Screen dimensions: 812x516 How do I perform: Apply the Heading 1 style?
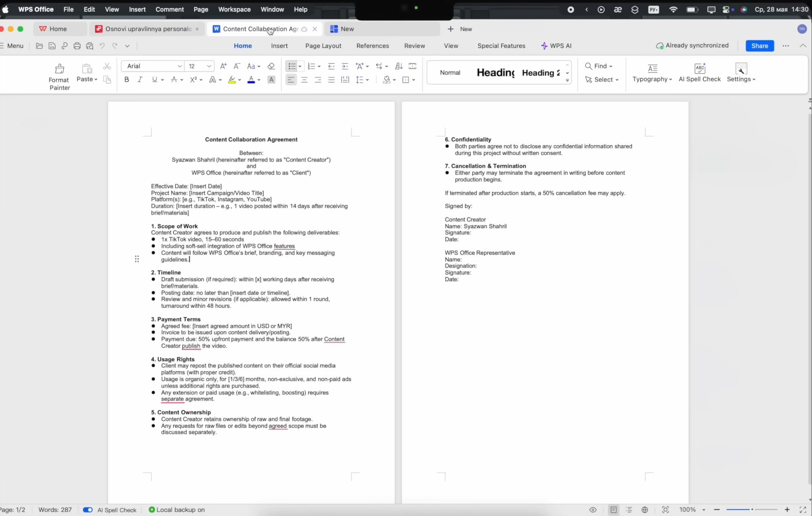coord(496,72)
